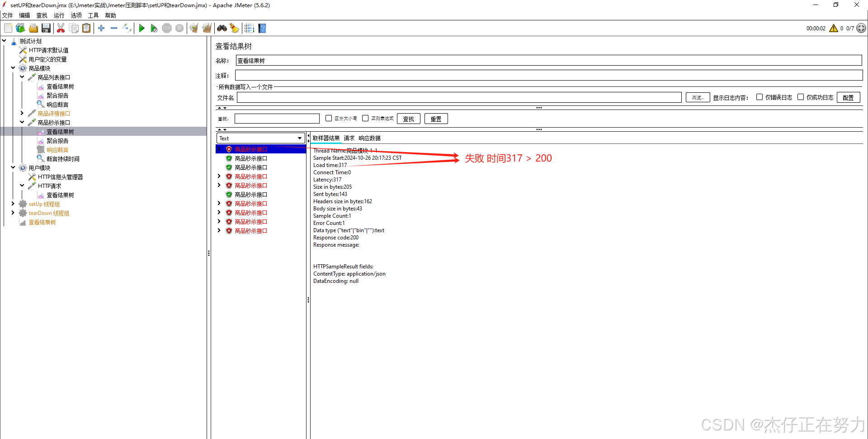868x439 pixels.
Task: Select HTTP信息头管理器 in the tree
Action: tap(60, 177)
